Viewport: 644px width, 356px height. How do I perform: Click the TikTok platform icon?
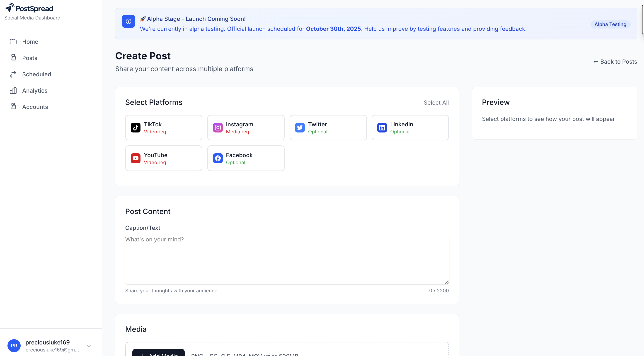pos(136,128)
